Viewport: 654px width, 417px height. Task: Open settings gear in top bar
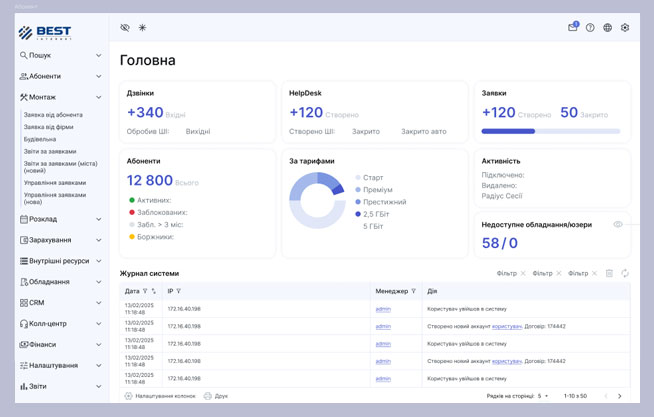(625, 28)
